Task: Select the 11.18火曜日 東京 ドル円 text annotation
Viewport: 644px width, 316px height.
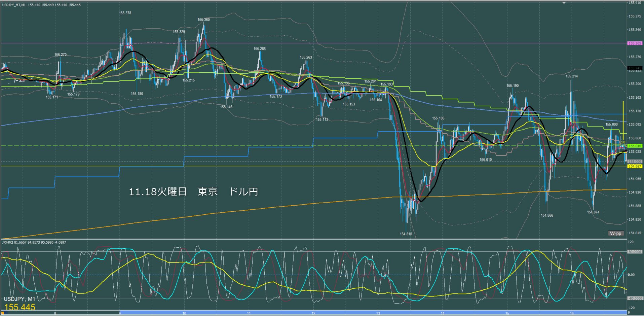Action: (x=193, y=191)
